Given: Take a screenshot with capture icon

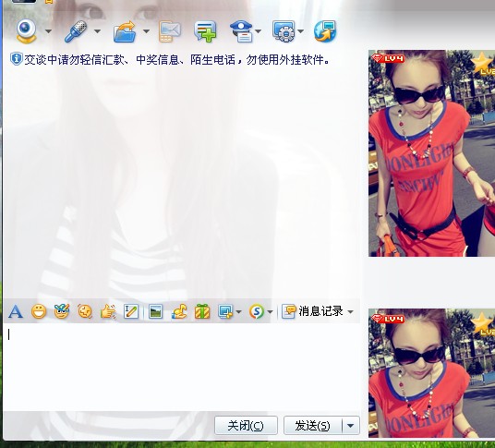Looking at the screenshot, I should (x=225, y=312).
